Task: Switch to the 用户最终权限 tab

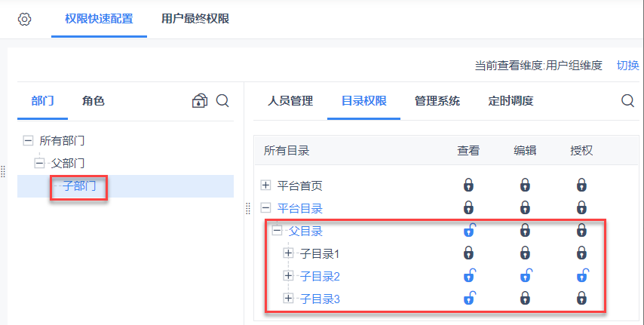Action: pyautogui.click(x=195, y=19)
